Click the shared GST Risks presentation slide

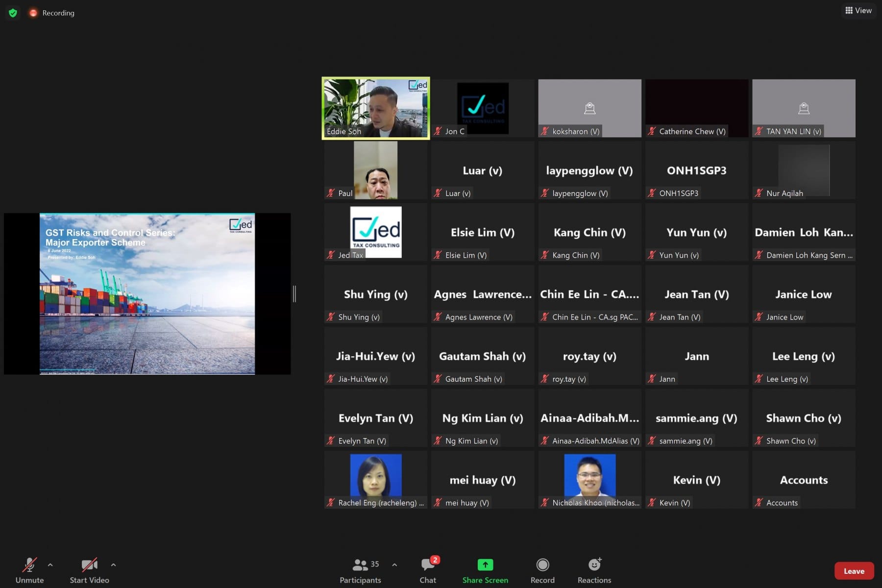(x=147, y=294)
